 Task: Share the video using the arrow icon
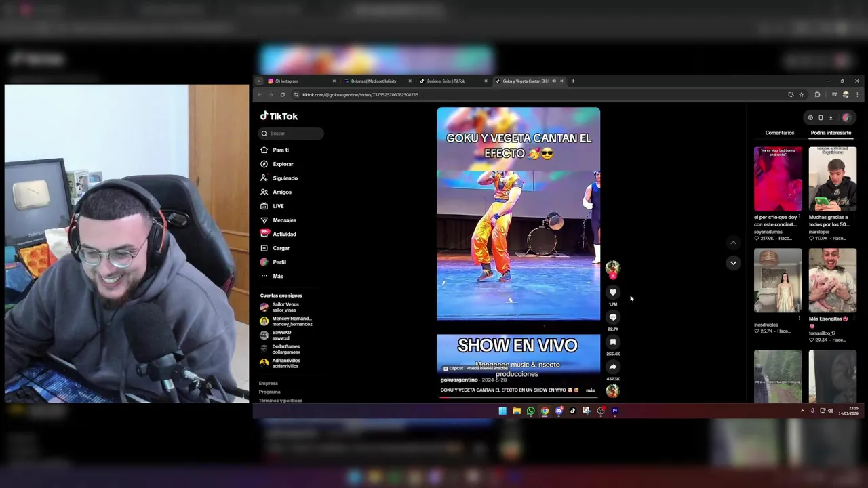coord(613,367)
